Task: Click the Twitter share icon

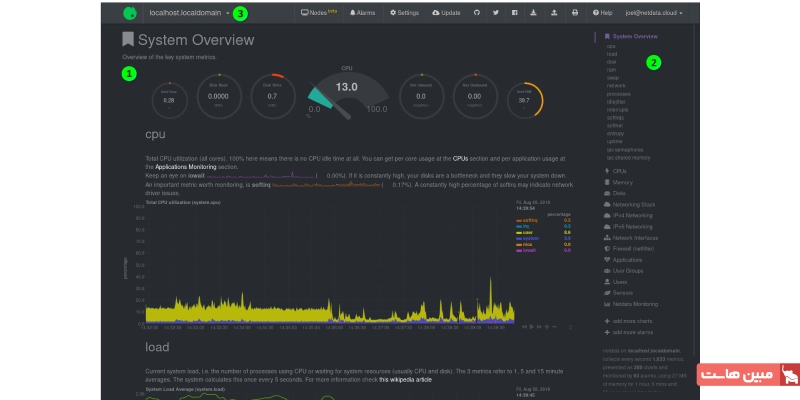Action: [x=494, y=13]
